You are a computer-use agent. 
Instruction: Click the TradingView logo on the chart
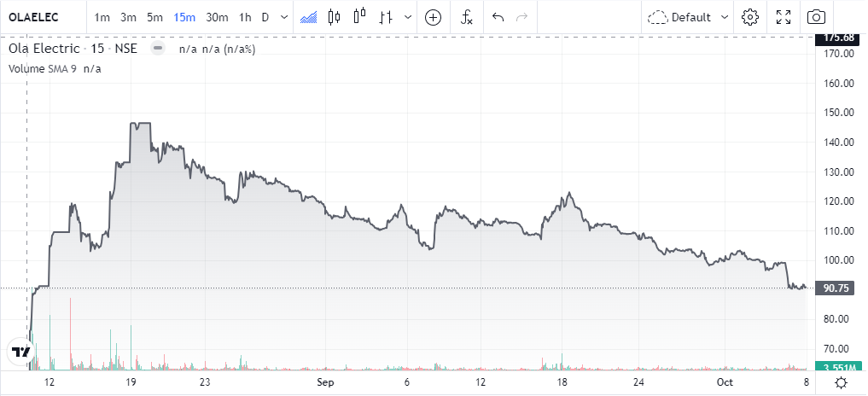coord(20,351)
